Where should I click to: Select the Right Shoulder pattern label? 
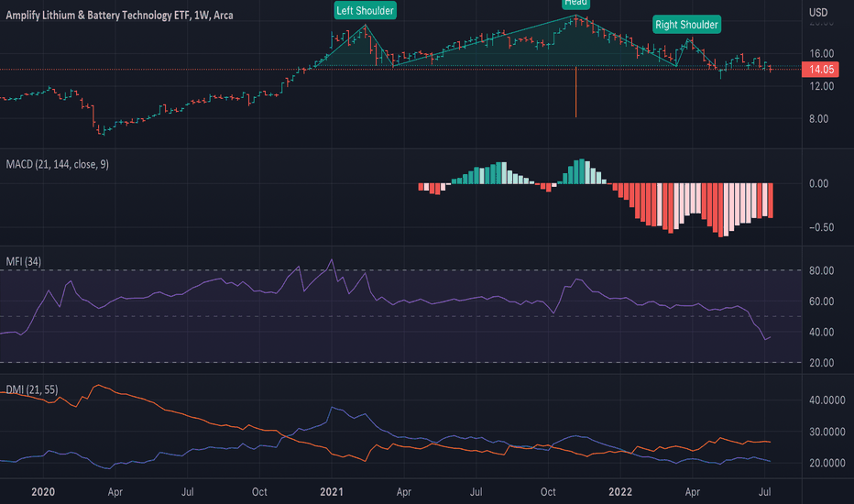tap(687, 25)
